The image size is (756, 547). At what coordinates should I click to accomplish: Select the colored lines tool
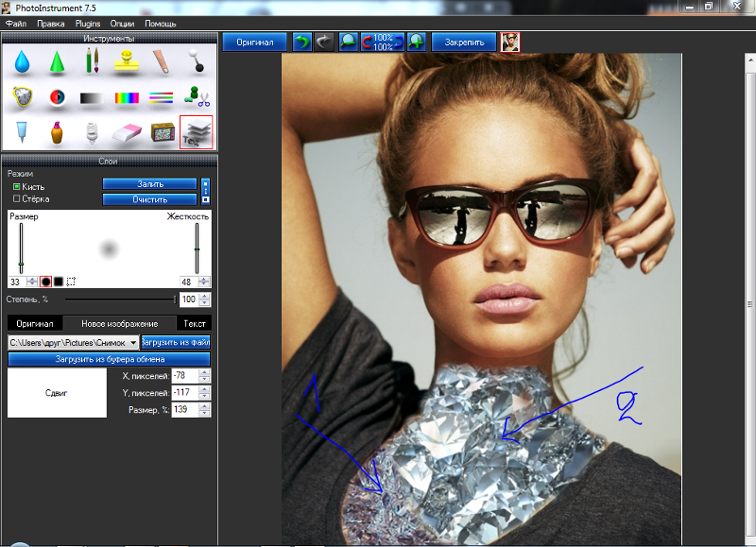(x=161, y=98)
